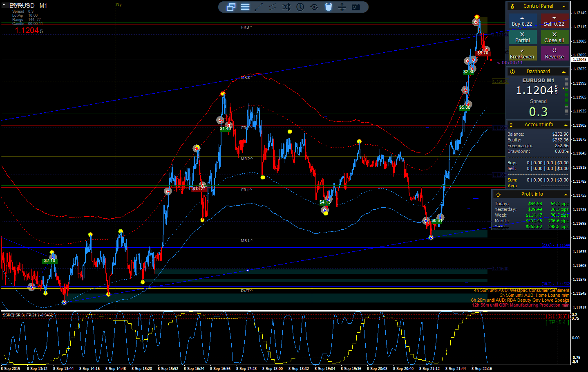Click the $2.10 green trade label
This screenshot has width=588, height=372.
pos(49,261)
